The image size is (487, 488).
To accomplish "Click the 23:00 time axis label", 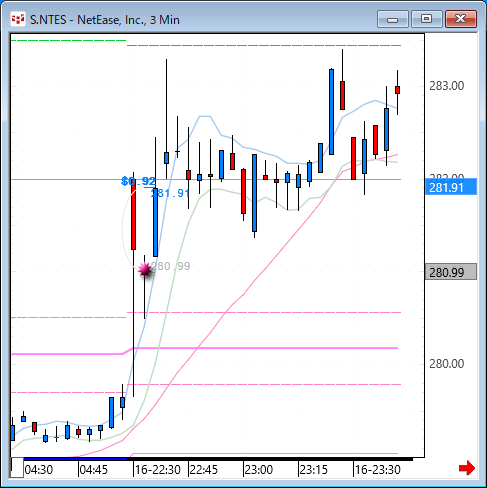I will tap(259, 470).
